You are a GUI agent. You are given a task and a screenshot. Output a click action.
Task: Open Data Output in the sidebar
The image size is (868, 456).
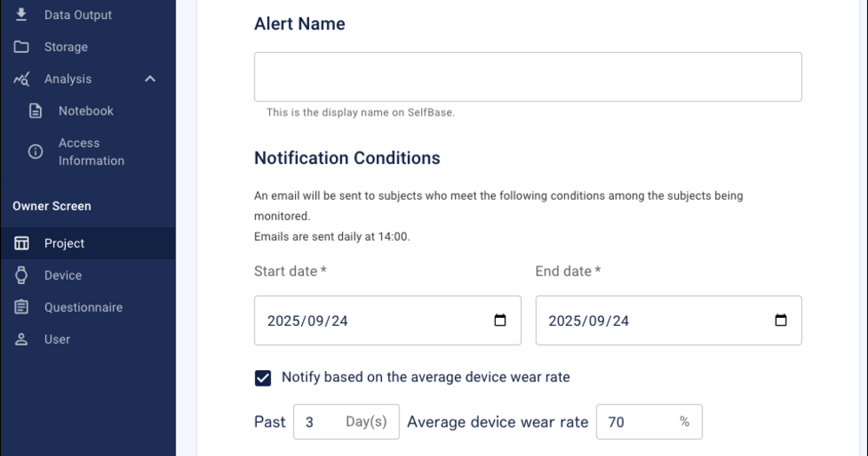pos(78,15)
